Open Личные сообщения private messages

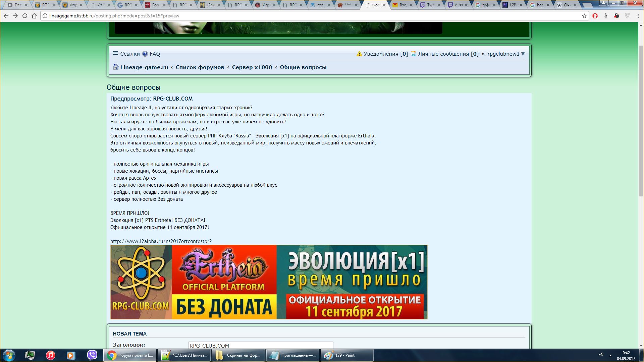pyautogui.click(x=445, y=54)
